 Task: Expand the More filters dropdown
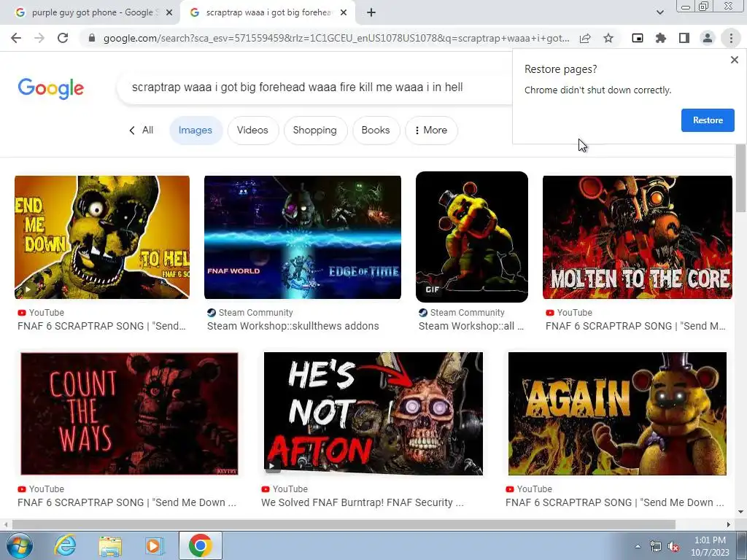tap(431, 130)
